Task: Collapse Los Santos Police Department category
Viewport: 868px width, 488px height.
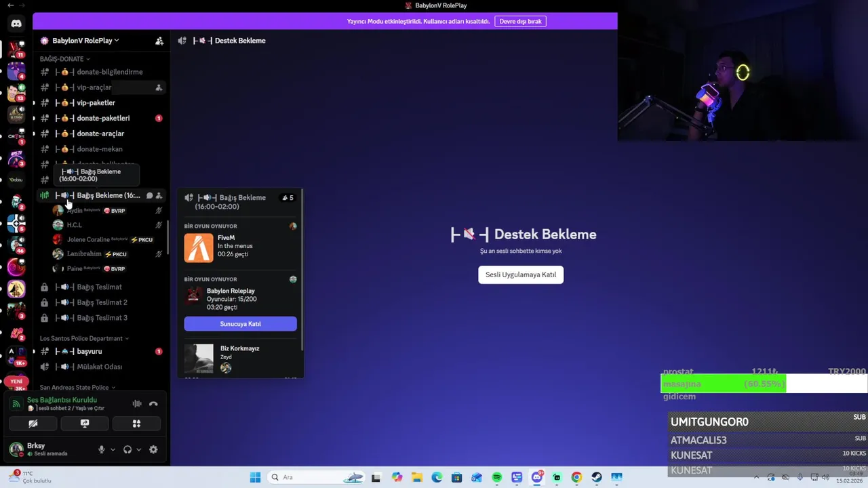Action: point(84,338)
